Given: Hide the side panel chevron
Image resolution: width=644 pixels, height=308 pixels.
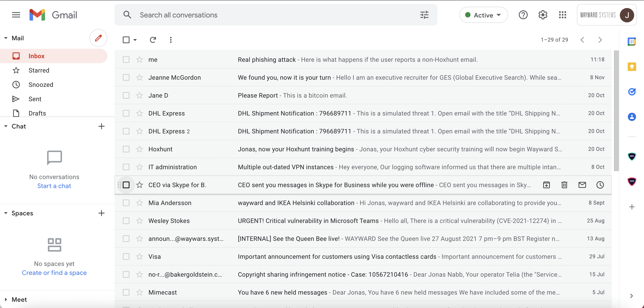Looking at the screenshot, I should [632, 296].
